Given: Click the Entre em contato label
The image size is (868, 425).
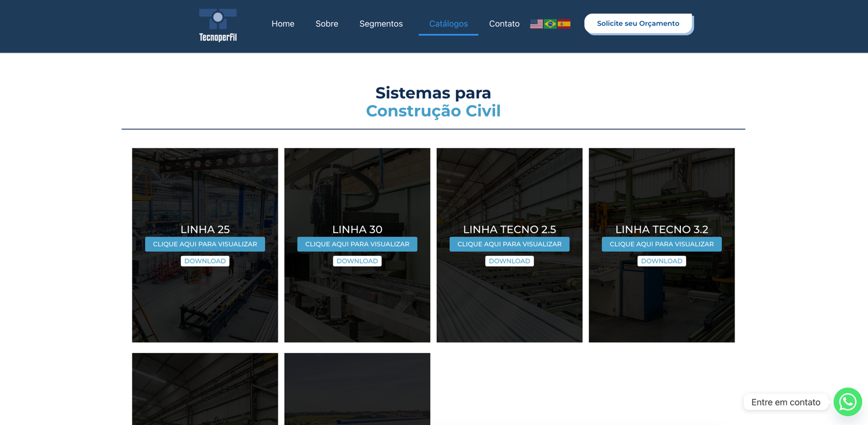Looking at the screenshot, I should tap(786, 402).
